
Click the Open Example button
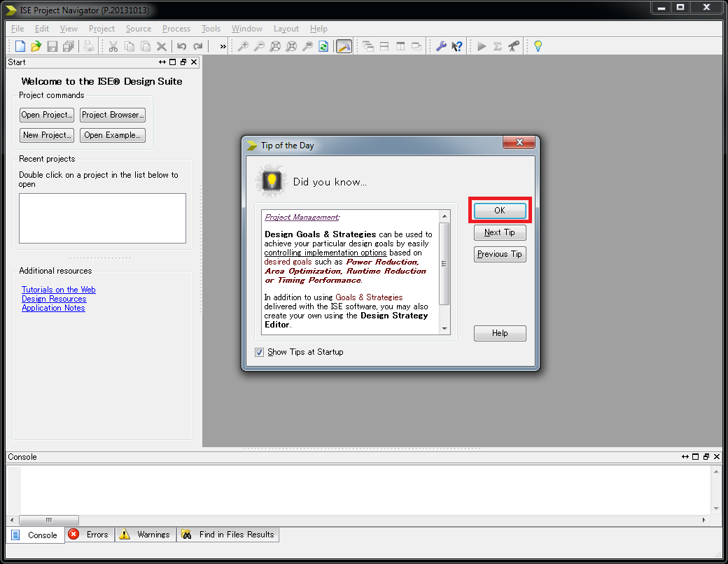[x=113, y=135]
